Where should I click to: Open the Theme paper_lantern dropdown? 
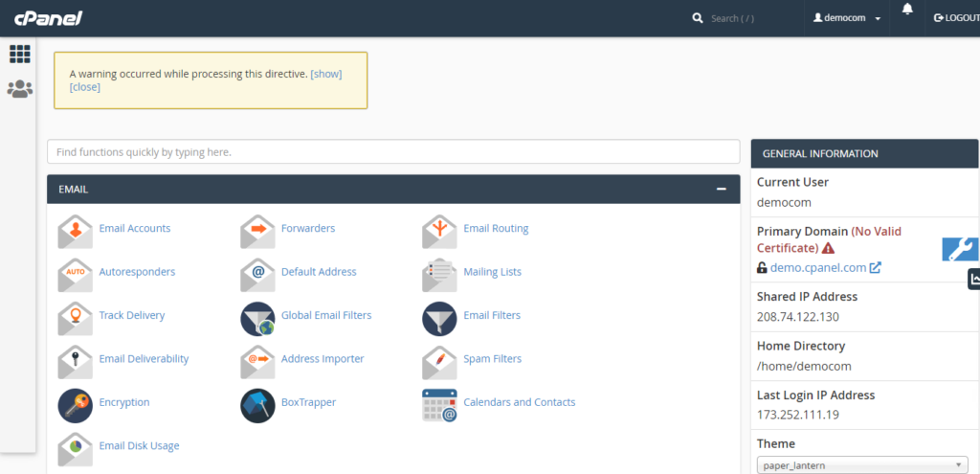(862, 465)
